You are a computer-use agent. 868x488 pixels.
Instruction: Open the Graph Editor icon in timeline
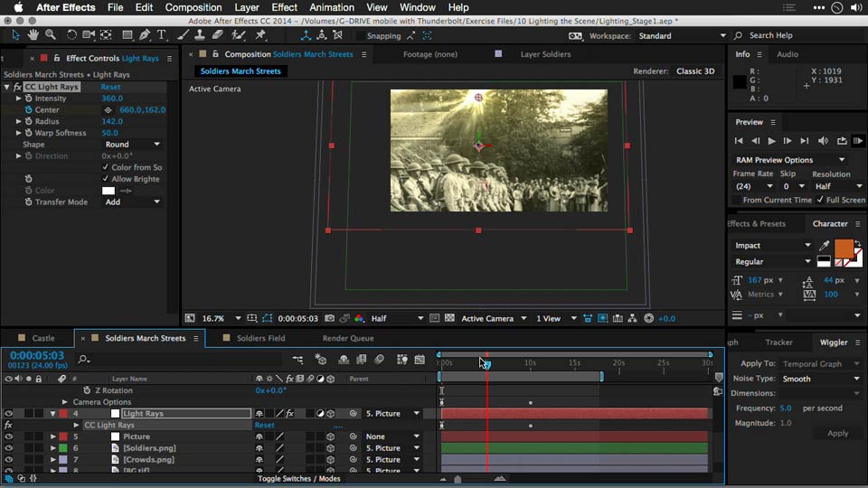pyautogui.click(x=420, y=360)
